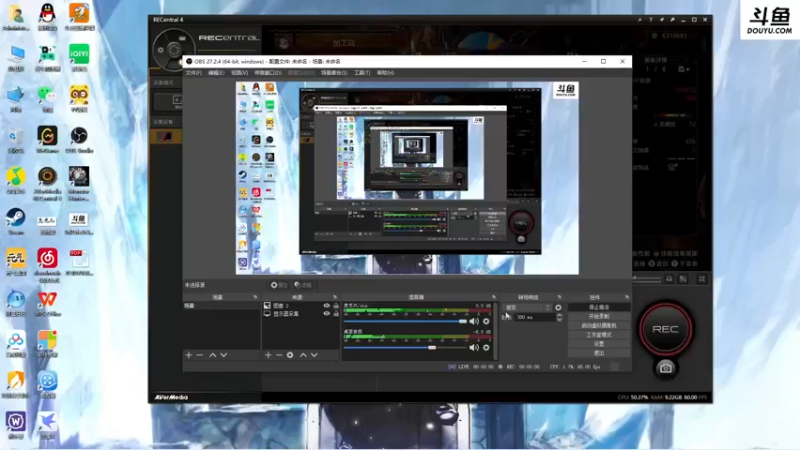Pop out the controls dock panel
This screenshot has height=450, width=800.
click(627, 297)
